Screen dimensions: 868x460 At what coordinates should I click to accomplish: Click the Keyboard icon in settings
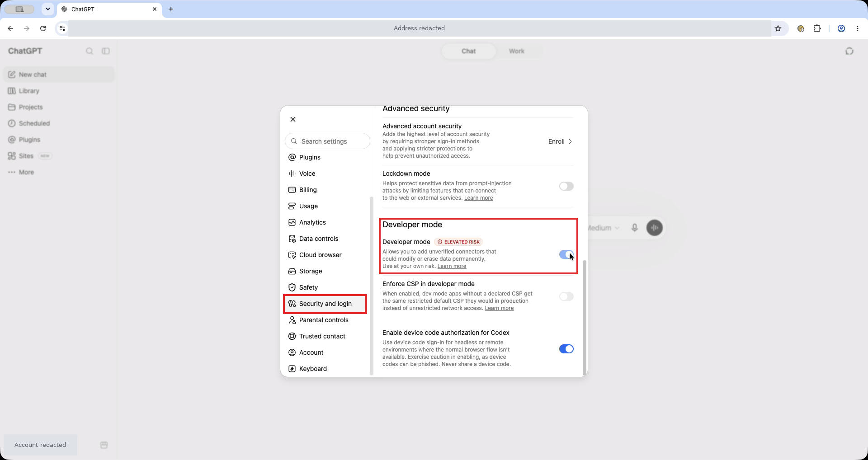tap(292, 369)
